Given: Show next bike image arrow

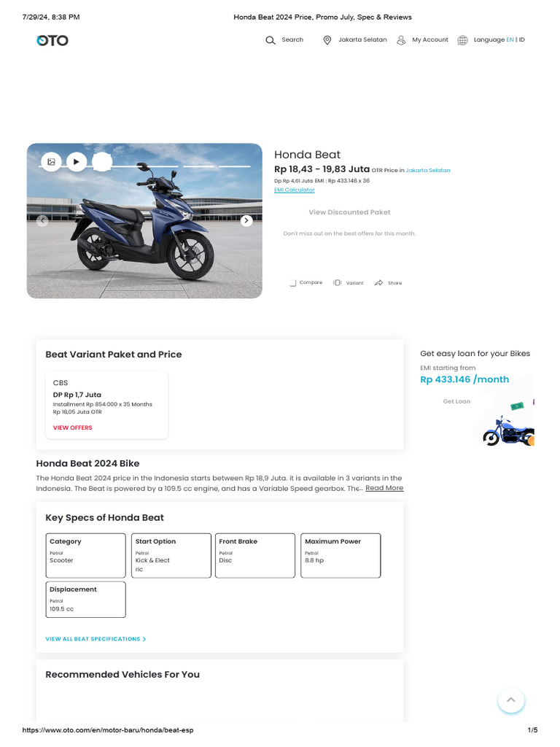Looking at the screenshot, I should [246, 220].
